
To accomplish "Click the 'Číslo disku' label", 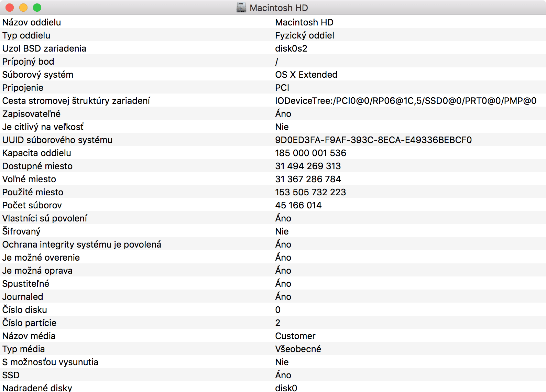I will tap(25, 310).
